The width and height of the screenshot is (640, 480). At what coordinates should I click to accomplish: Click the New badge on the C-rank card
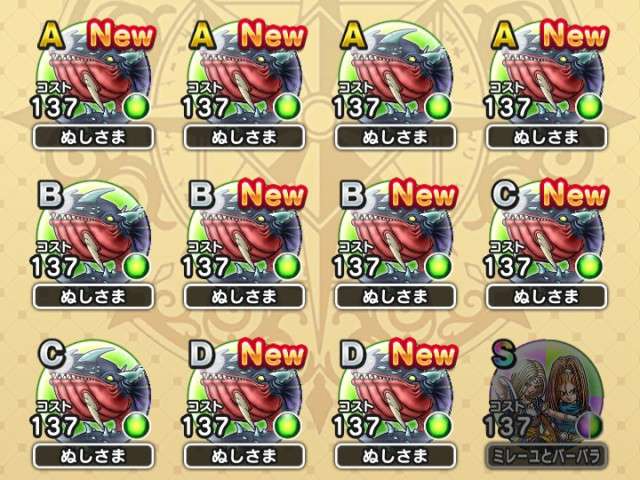[x=574, y=195]
